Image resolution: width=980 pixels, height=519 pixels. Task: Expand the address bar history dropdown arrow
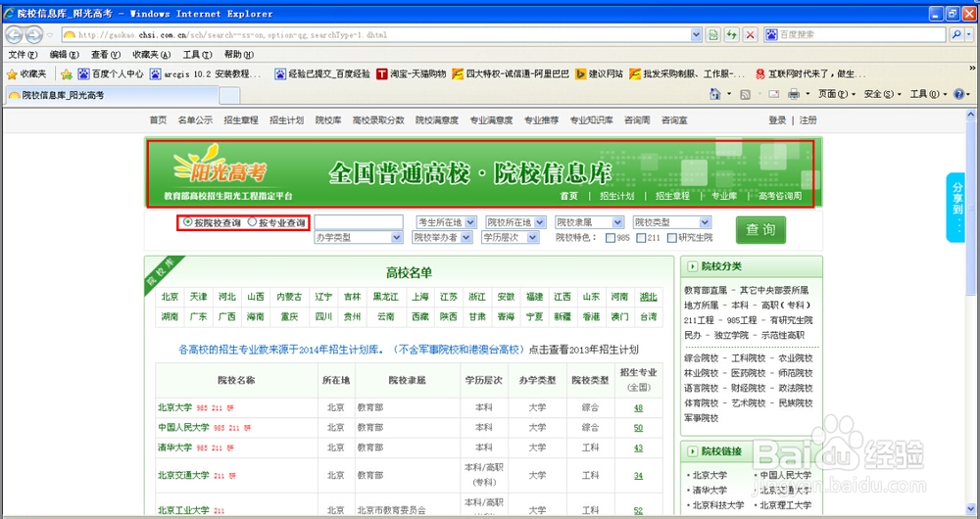pyautogui.click(x=696, y=35)
